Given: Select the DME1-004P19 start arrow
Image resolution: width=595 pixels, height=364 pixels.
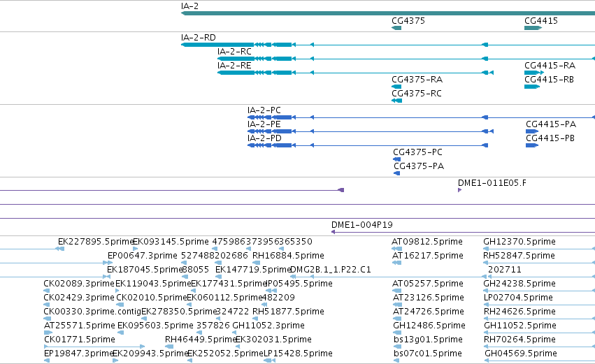Looking at the screenshot, I should pyautogui.click(x=334, y=232).
